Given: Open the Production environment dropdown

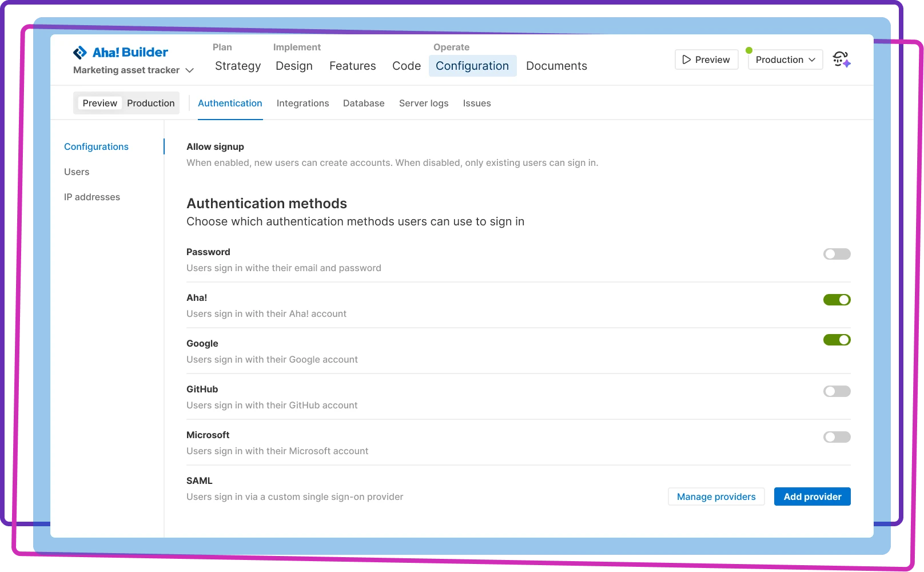Looking at the screenshot, I should [784, 59].
